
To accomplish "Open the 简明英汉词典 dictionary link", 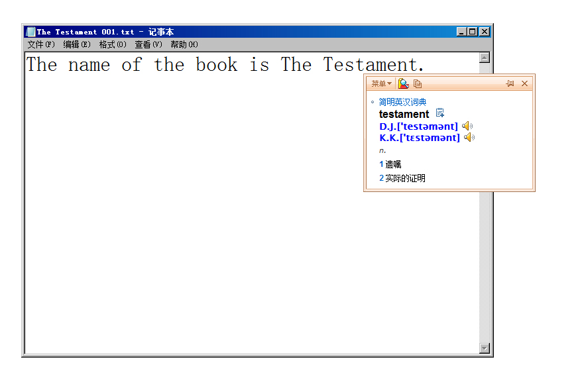I will coord(402,102).
